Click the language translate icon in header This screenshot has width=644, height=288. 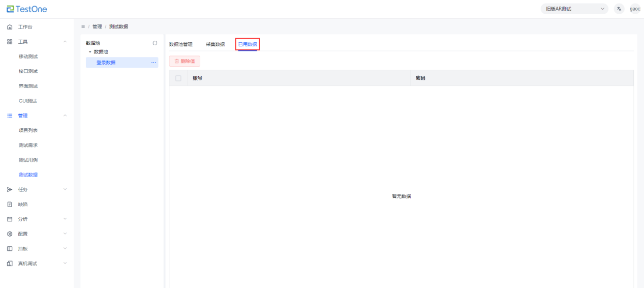pos(619,9)
